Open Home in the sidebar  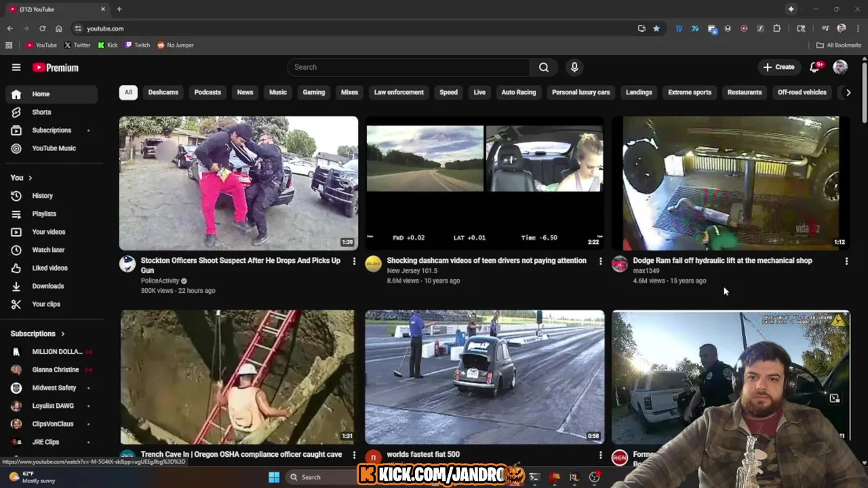(x=52, y=94)
